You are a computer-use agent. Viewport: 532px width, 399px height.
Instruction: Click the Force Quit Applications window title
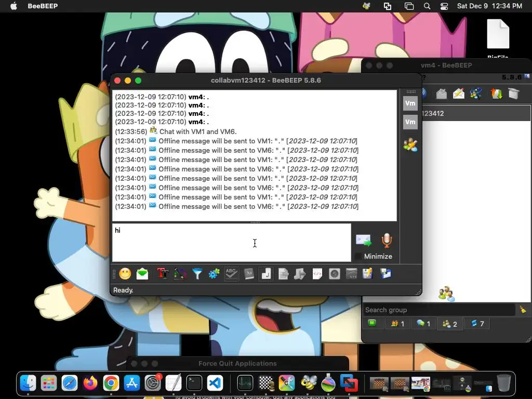(x=237, y=363)
